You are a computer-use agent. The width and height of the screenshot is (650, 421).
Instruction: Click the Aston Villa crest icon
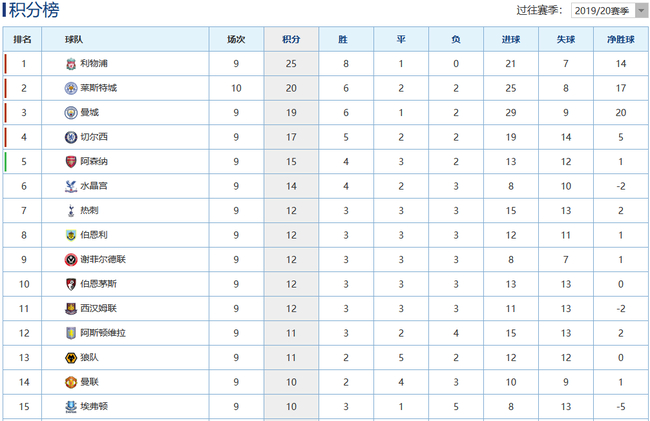click(70, 333)
